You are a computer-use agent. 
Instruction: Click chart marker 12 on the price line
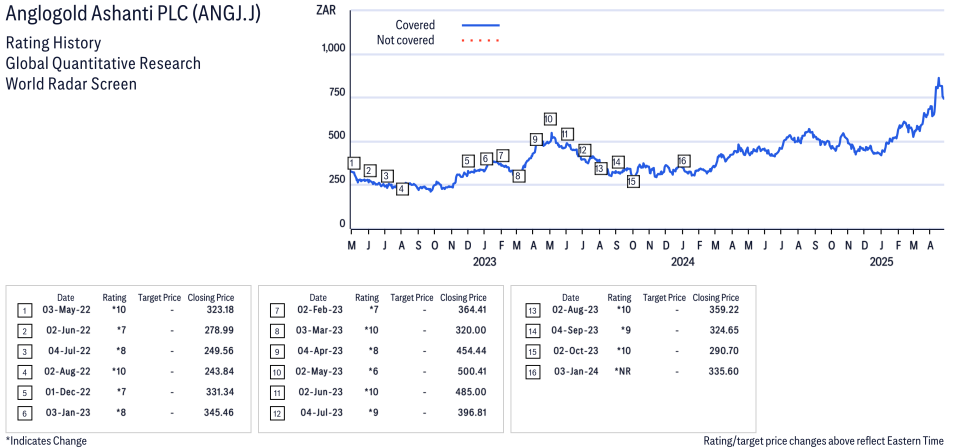coord(583,150)
